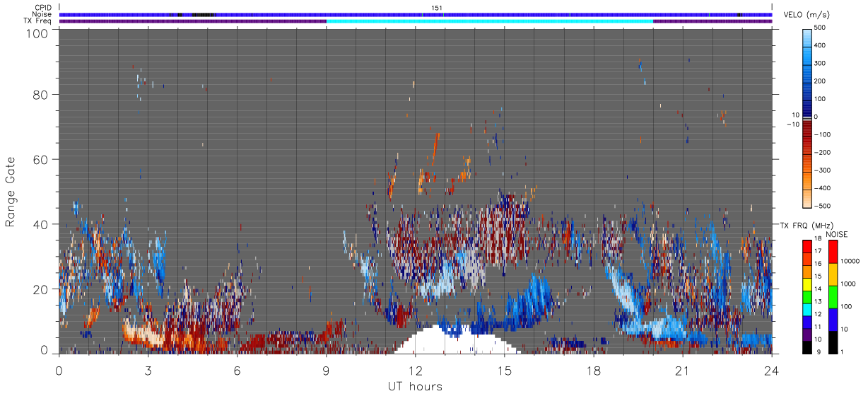Viewport: 868px width, 401px height.
Task: Click the VELO (m/s) title
Action: coord(807,15)
